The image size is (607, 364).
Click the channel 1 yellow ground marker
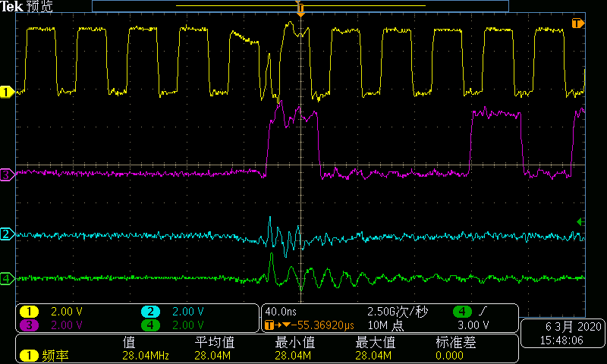pyautogui.click(x=7, y=92)
